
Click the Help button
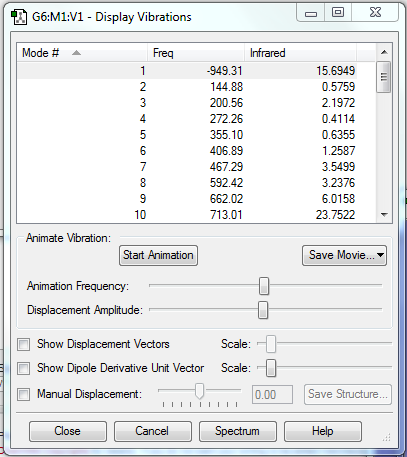[323, 431]
